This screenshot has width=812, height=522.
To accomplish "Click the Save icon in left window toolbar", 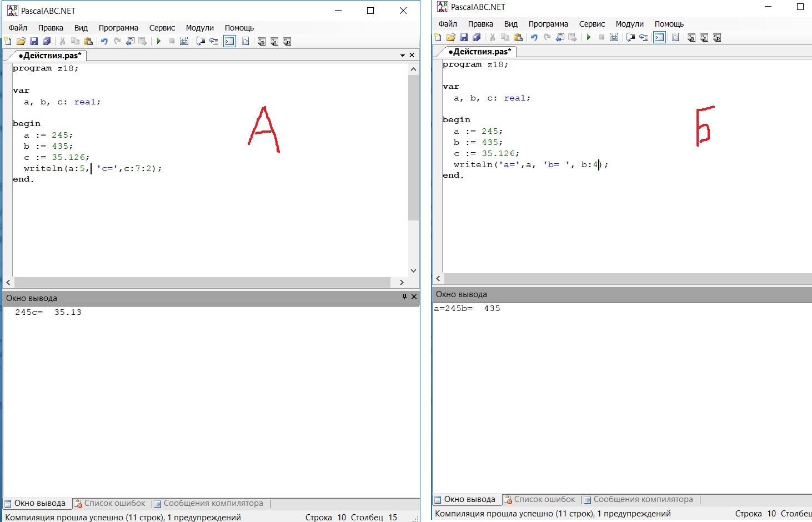I will tap(34, 41).
